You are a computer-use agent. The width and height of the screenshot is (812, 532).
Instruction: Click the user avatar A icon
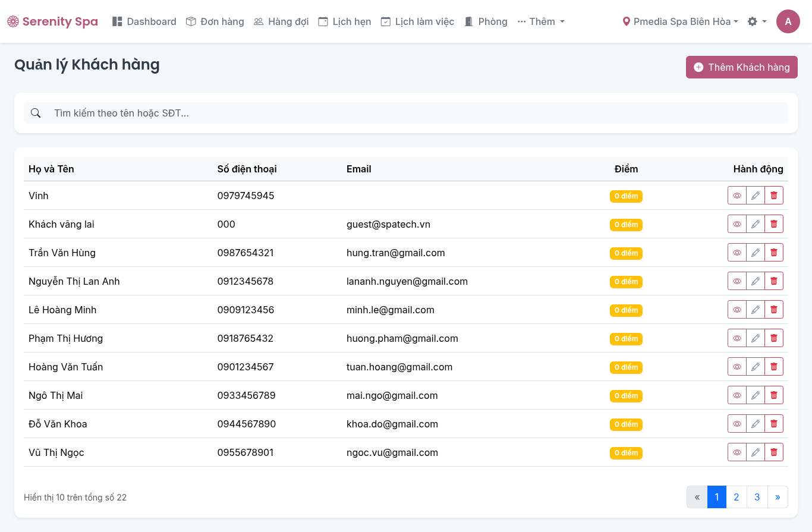(x=788, y=21)
